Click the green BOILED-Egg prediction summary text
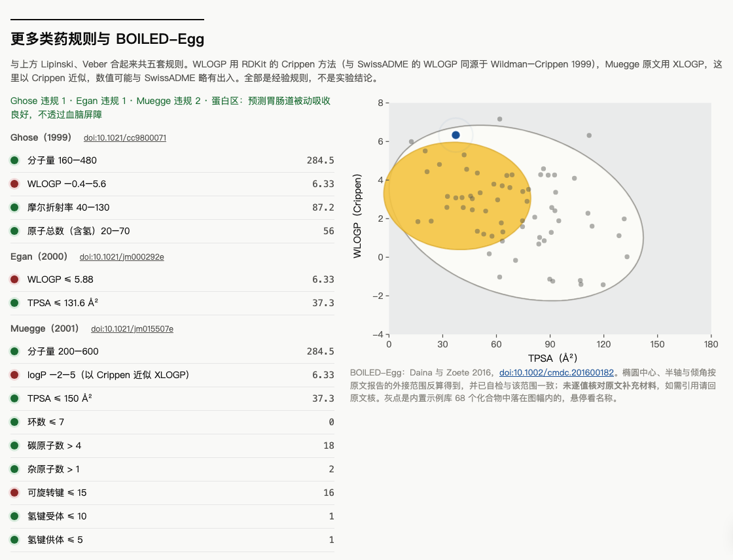This screenshot has height=560, width=733. [x=171, y=107]
